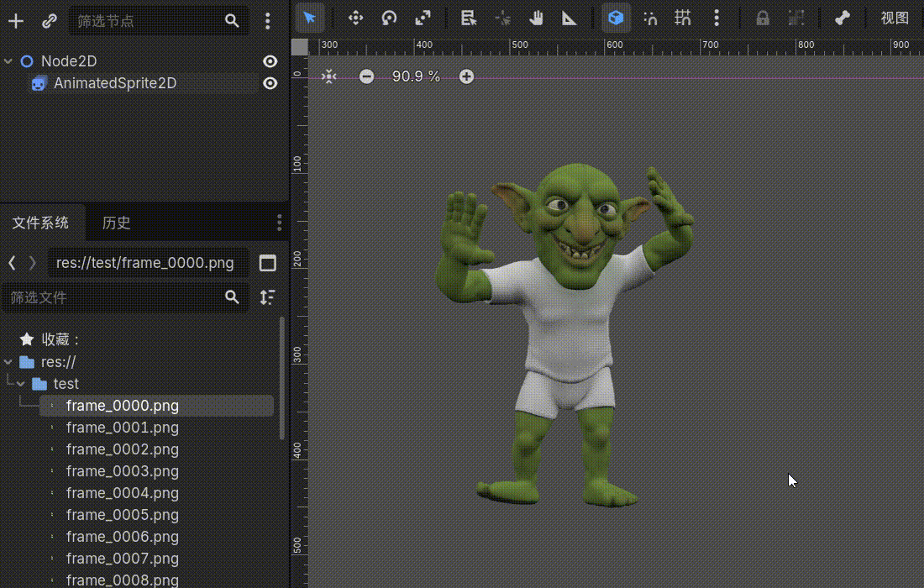The width and height of the screenshot is (924, 588).
Task: Instantiate child scene via link icon
Action: [49, 21]
